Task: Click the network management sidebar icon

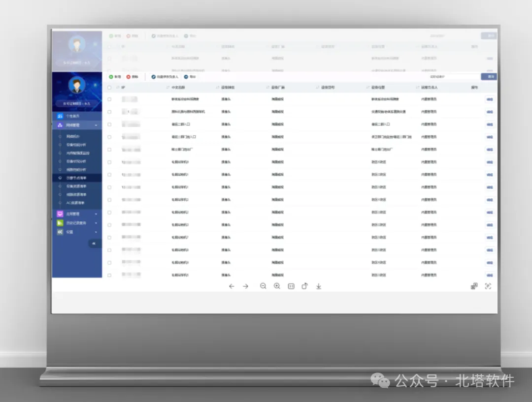Action: pos(60,125)
